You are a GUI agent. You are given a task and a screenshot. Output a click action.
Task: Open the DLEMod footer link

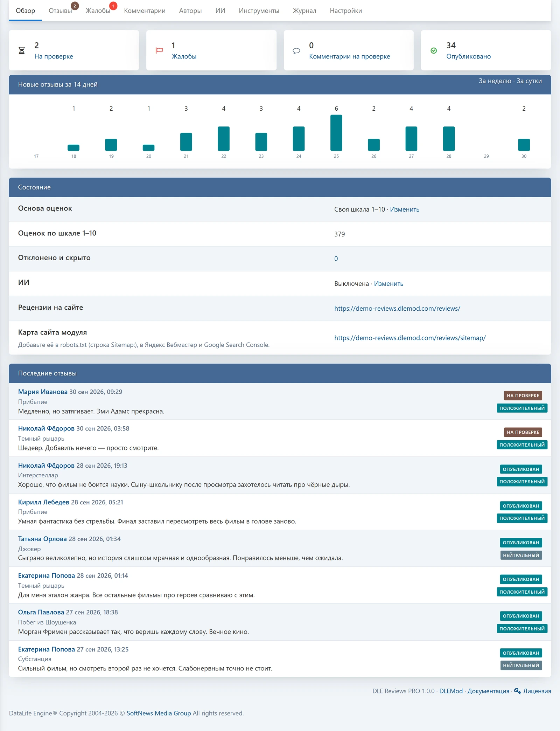(451, 691)
